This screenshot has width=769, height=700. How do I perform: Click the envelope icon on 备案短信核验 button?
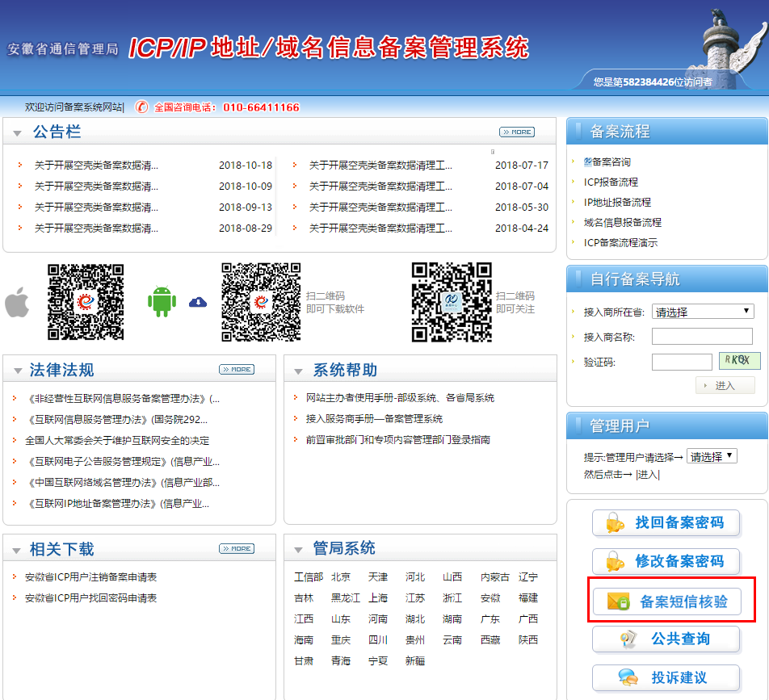pos(616,601)
